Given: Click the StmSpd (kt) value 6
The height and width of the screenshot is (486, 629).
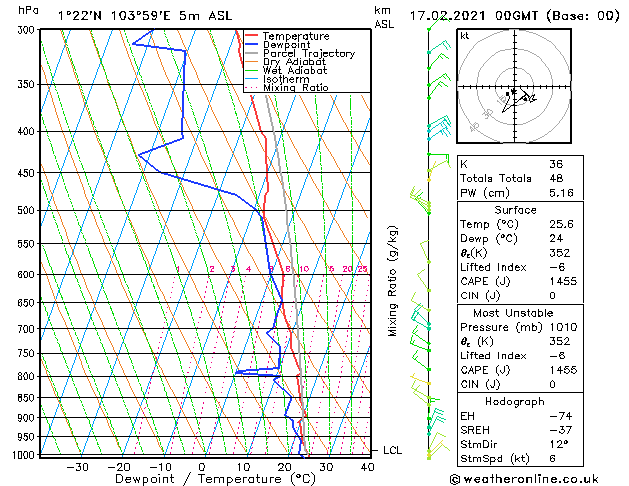Looking at the screenshot, I should 552,459.
